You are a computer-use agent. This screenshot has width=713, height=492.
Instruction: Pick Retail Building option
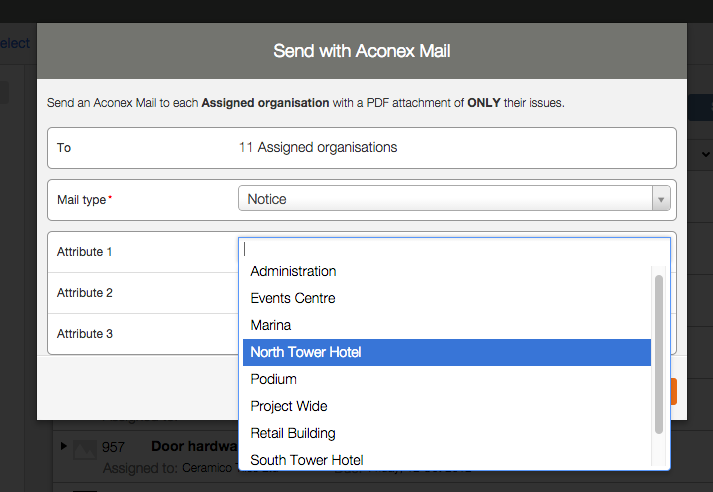tap(447, 433)
